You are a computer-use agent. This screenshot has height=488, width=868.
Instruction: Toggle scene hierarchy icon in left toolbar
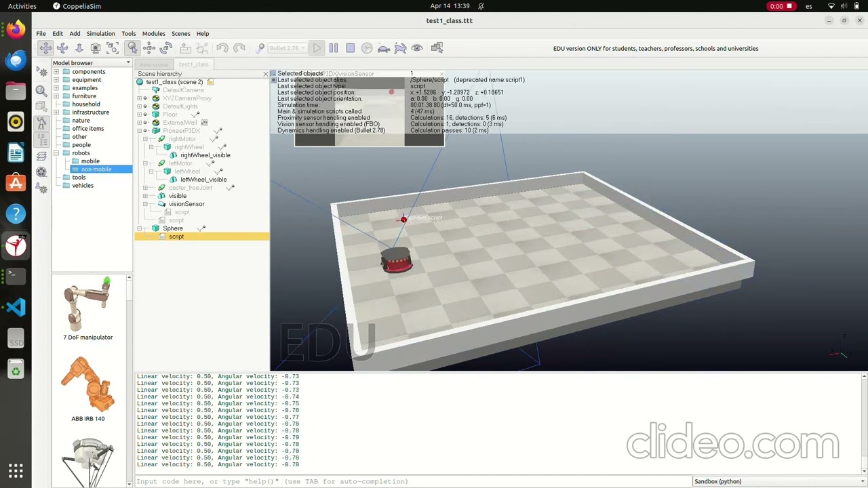point(41,139)
